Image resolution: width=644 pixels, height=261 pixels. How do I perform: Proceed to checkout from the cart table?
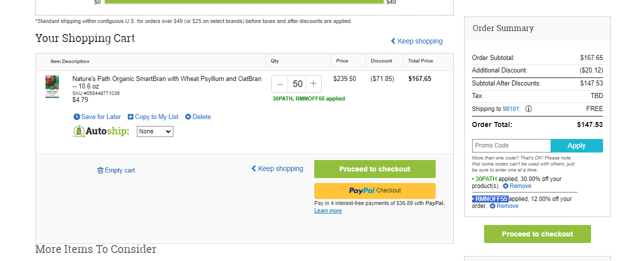[x=375, y=169]
